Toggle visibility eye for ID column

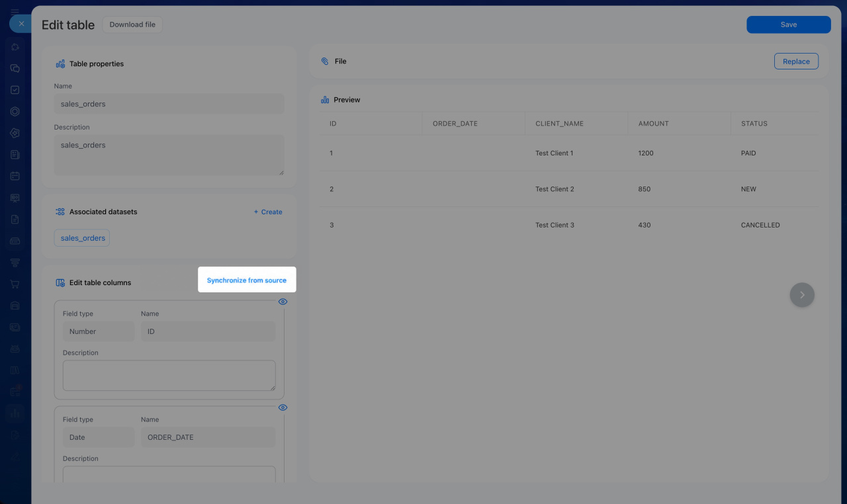point(283,302)
